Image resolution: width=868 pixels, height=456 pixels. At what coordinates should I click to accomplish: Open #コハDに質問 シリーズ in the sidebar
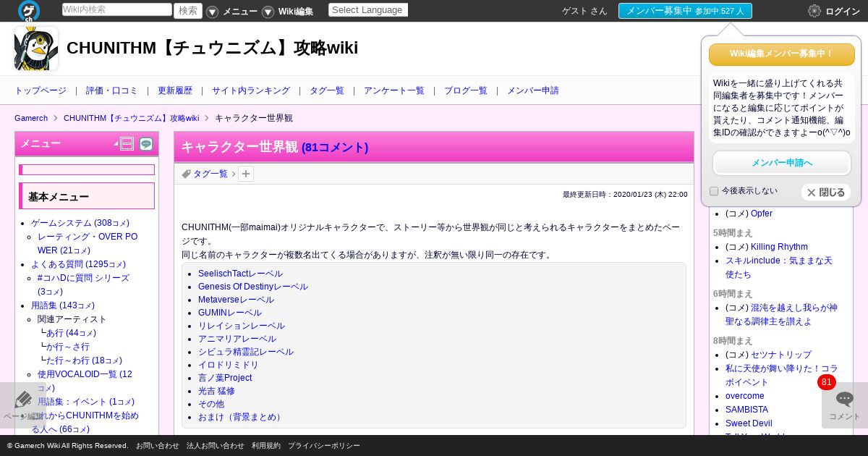click(83, 284)
